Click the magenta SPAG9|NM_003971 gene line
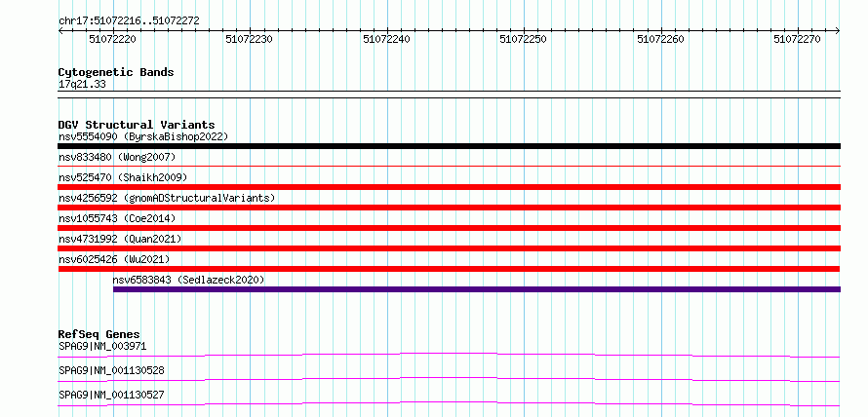Screen dimensions: 868x417 pyautogui.click(x=449, y=355)
